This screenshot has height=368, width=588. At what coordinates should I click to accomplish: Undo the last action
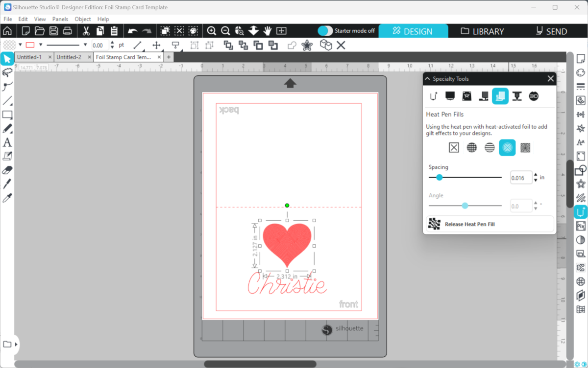point(132,31)
